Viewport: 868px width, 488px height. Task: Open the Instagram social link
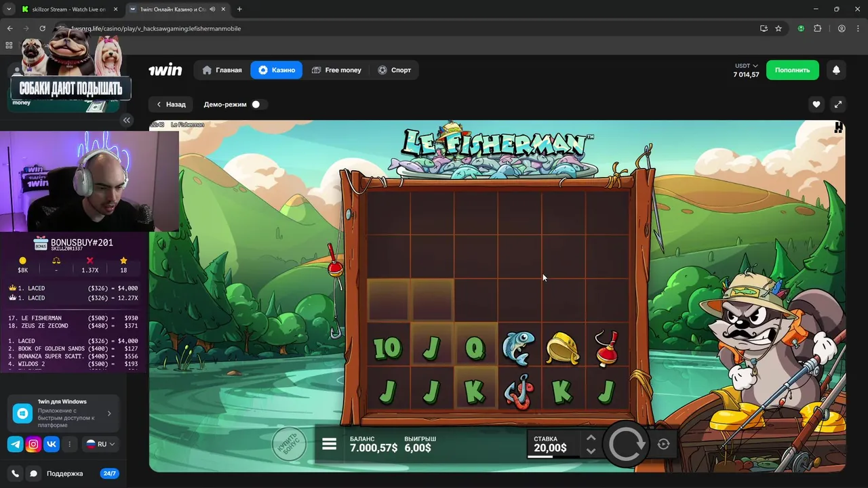pyautogui.click(x=33, y=445)
